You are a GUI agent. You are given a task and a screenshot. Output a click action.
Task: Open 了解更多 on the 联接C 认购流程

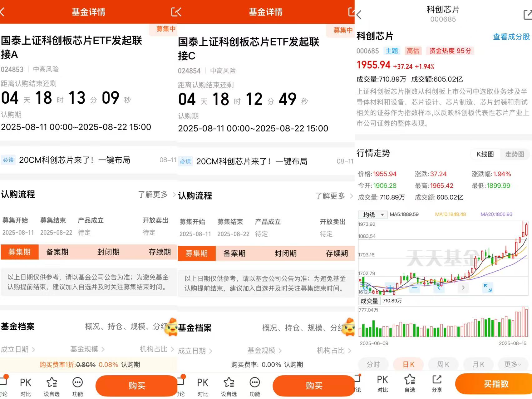tap(334, 196)
